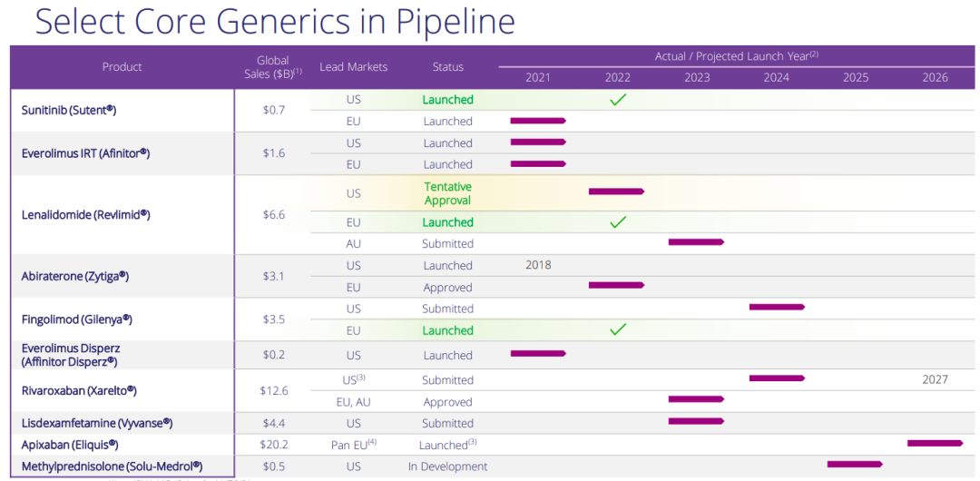Image resolution: width=980 pixels, height=481 pixels.
Task: Select the Apixaban 2026 launch bar
Action: 935,443
